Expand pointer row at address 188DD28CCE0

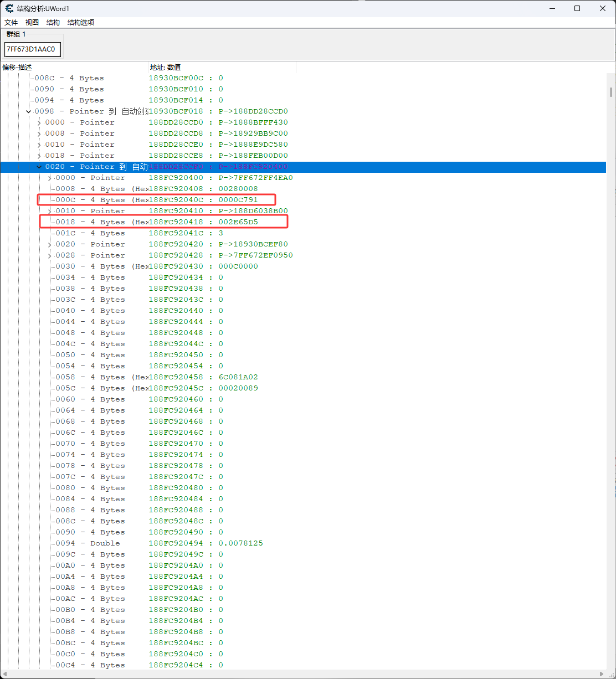click(x=39, y=145)
